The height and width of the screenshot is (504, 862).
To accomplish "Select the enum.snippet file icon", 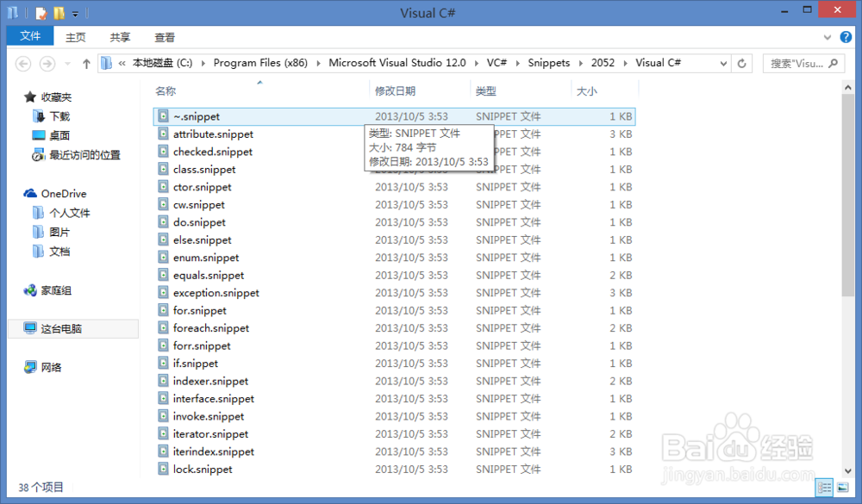I will pyautogui.click(x=163, y=257).
